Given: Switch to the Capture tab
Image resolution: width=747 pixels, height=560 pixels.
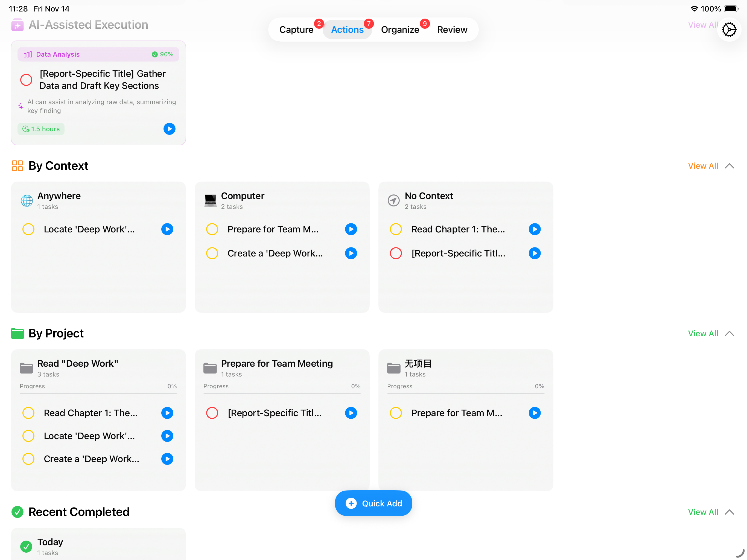Looking at the screenshot, I should click(296, 30).
